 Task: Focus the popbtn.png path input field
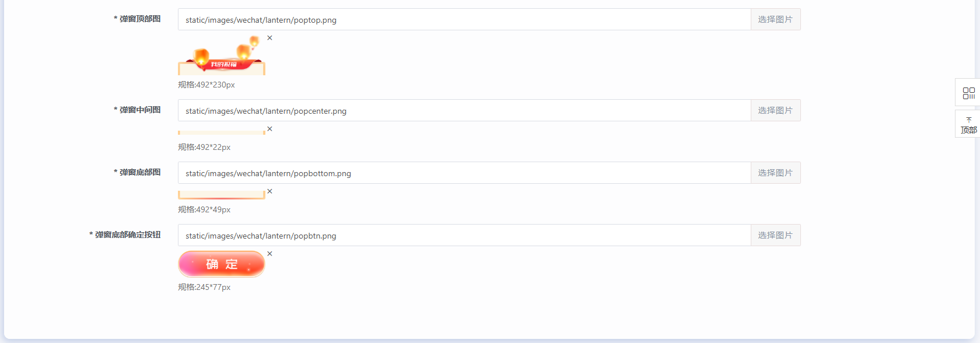(464, 235)
